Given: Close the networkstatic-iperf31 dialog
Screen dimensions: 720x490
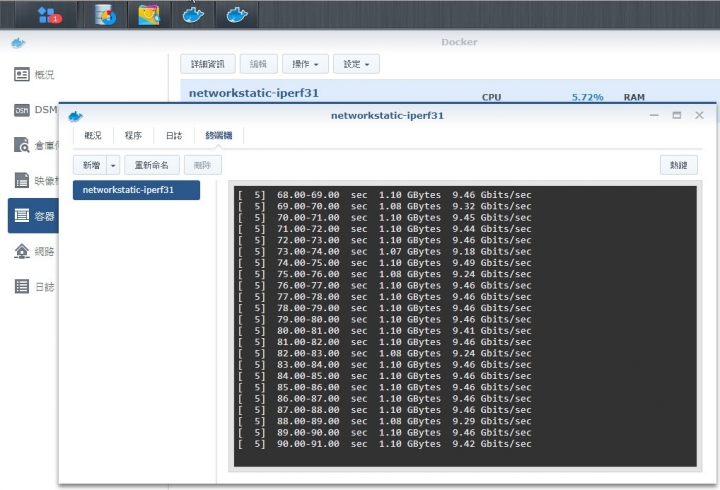Looking at the screenshot, I should pos(699,115).
